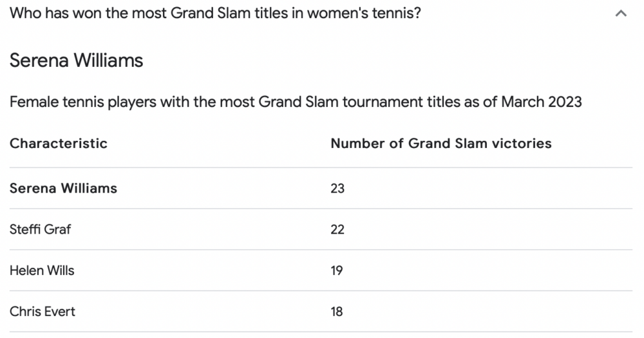Select the Chris Evert row name
The image size is (644, 338).
point(43,312)
